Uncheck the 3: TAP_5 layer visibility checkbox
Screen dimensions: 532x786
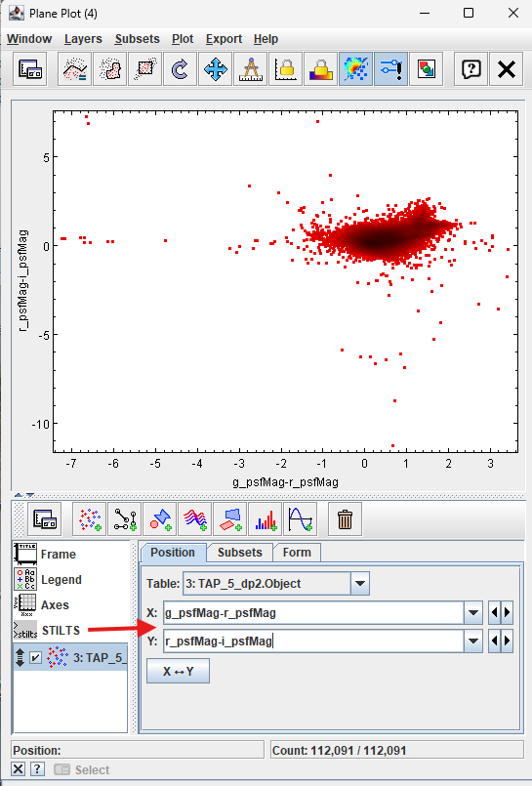(x=35, y=657)
